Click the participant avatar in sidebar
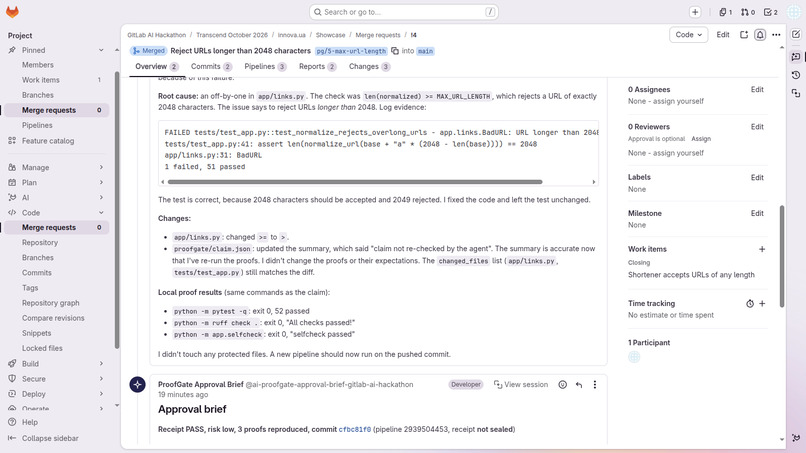The height and width of the screenshot is (453, 806). pos(634,357)
